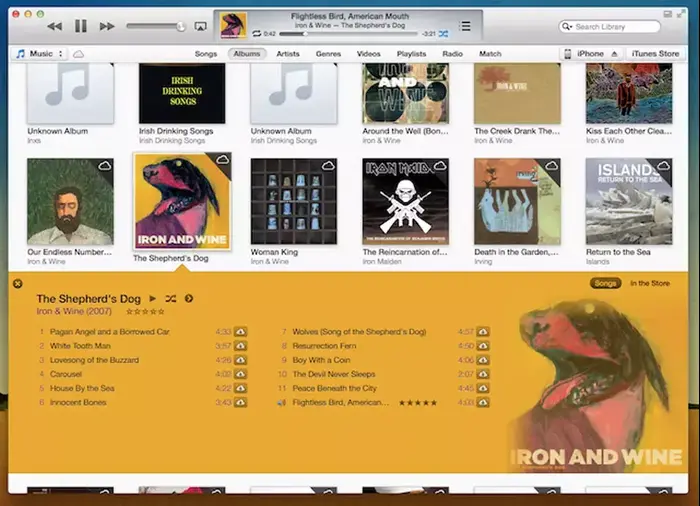Image resolution: width=700 pixels, height=506 pixels.
Task: Download Flightless Bird, American Mouth track
Action: [483, 402]
